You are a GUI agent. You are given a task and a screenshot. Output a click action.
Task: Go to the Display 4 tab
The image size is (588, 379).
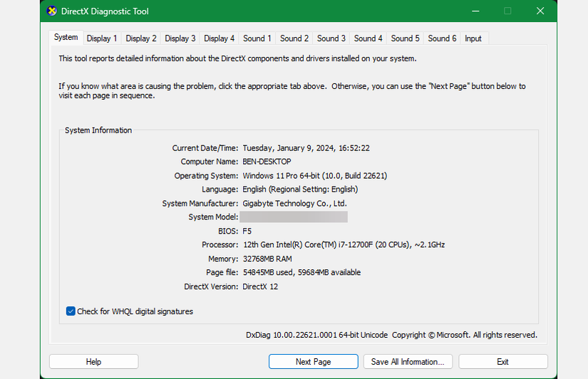219,38
